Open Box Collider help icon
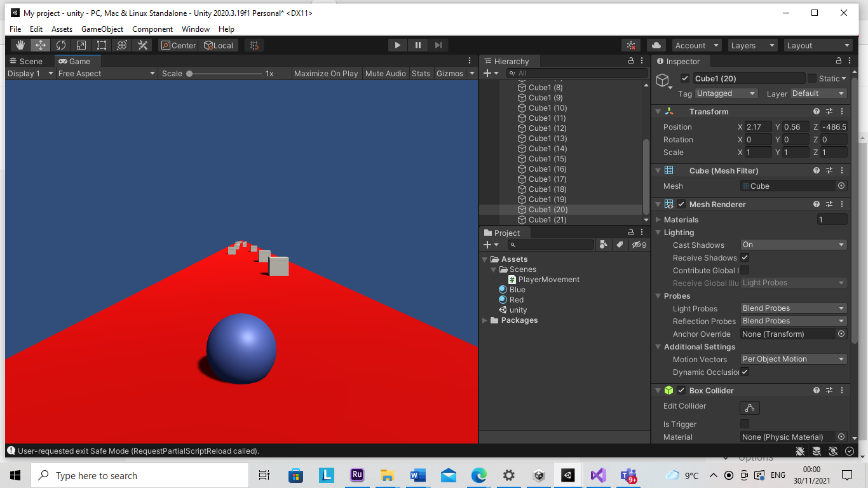The height and width of the screenshot is (488, 868). (x=817, y=390)
